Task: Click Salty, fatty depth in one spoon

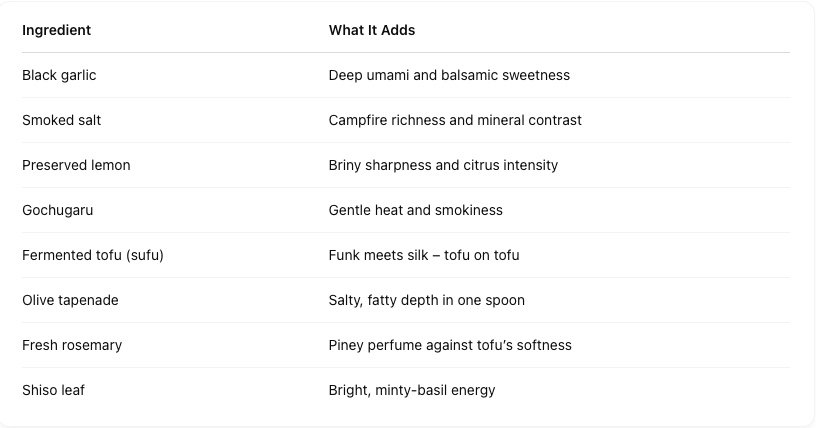Action: (426, 300)
